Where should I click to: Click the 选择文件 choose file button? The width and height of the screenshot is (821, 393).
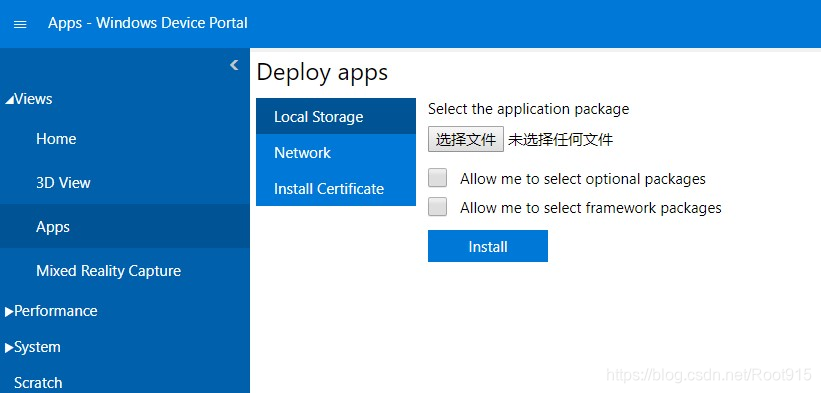(465, 139)
